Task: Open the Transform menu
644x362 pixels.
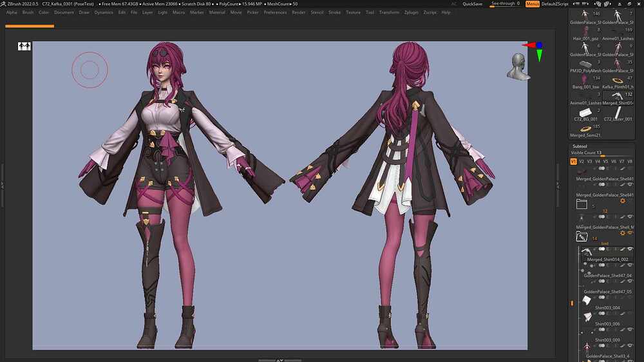Action: click(389, 12)
